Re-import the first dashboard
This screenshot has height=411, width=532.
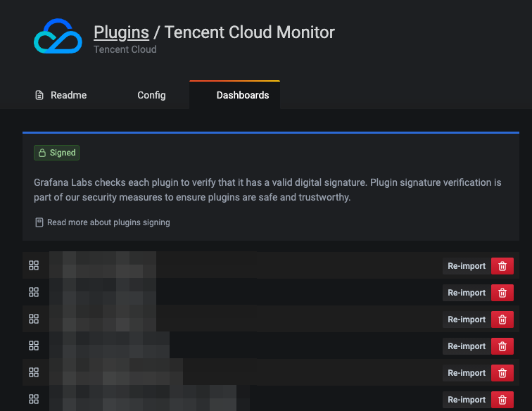click(x=467, y=266)
